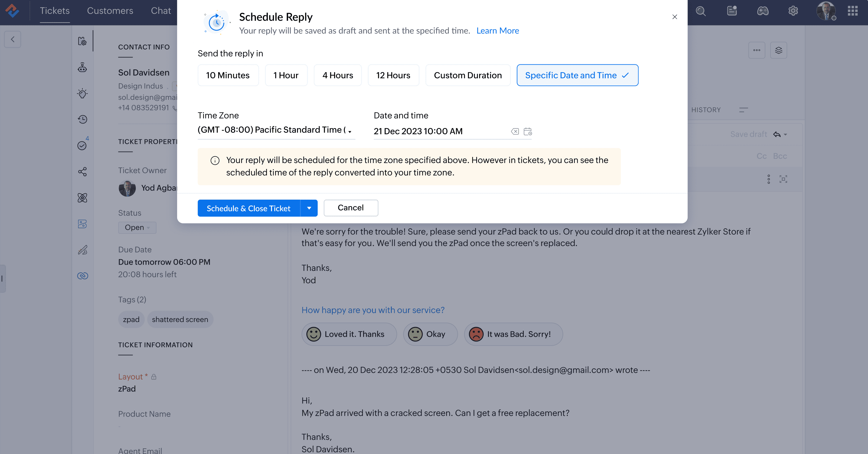Open ticket history icon in sidebar
The image size is (868, 454).
83,119
